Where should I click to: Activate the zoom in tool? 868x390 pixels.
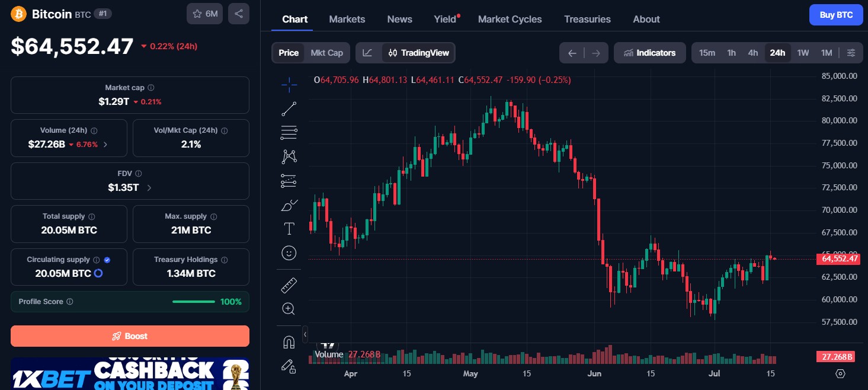289,309
